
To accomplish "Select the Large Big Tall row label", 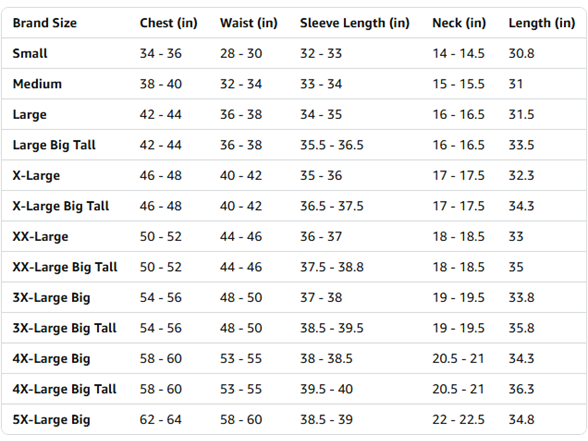I will (54, 145).
